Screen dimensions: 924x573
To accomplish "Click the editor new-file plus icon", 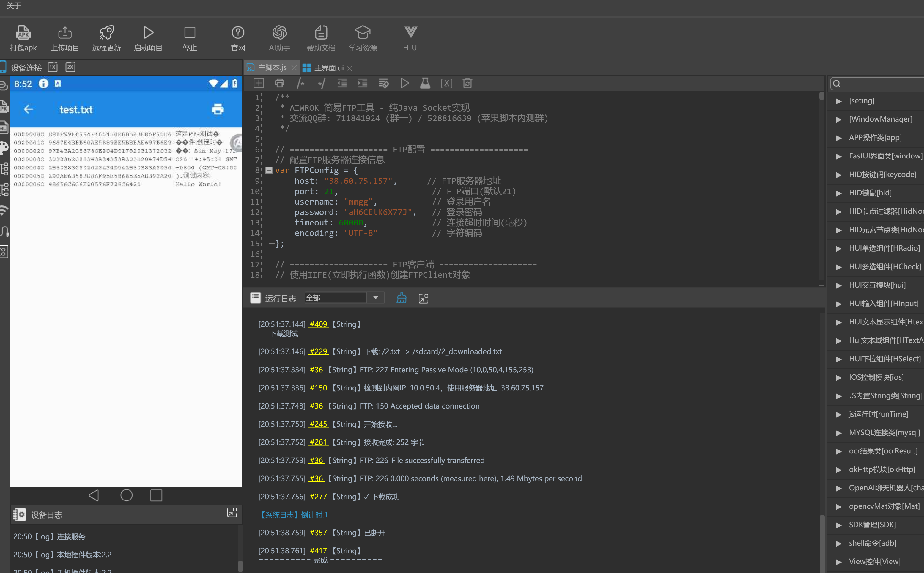I will [259, 83].
